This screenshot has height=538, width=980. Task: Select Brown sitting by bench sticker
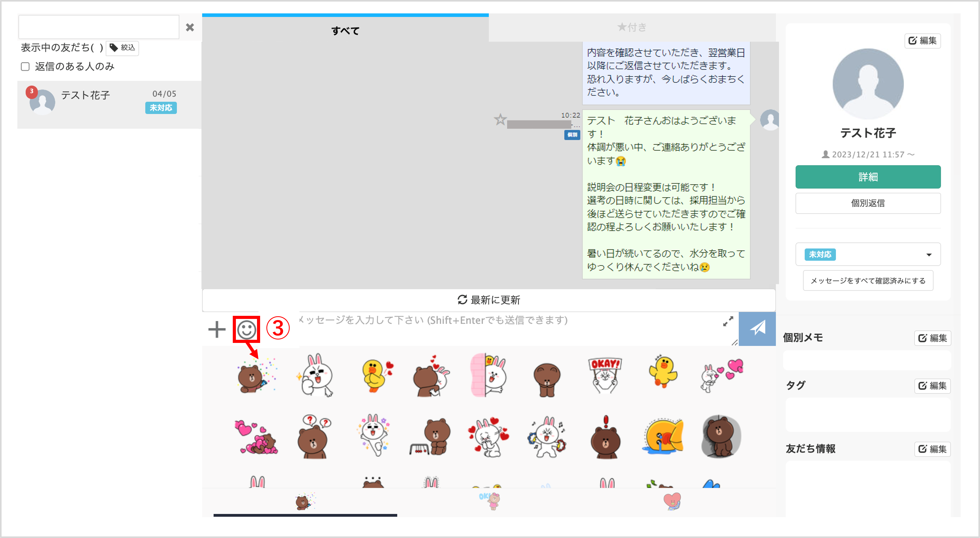coord(430,437)
